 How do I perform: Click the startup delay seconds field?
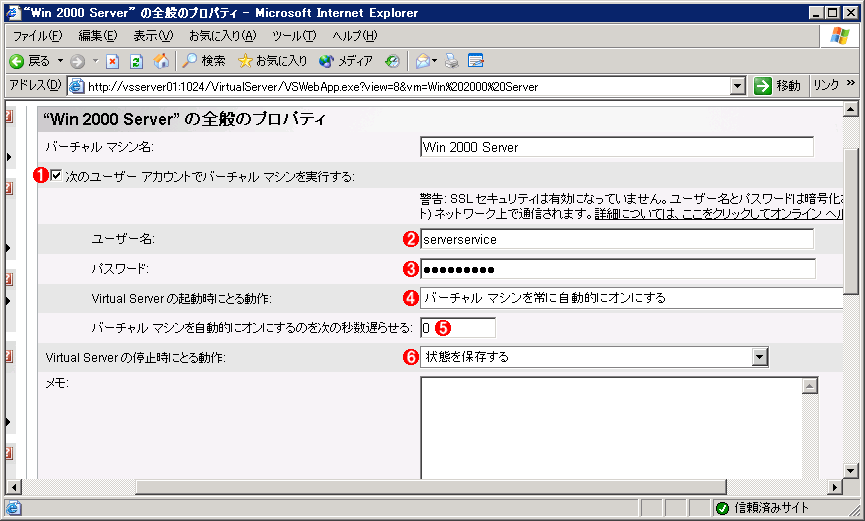458,327
